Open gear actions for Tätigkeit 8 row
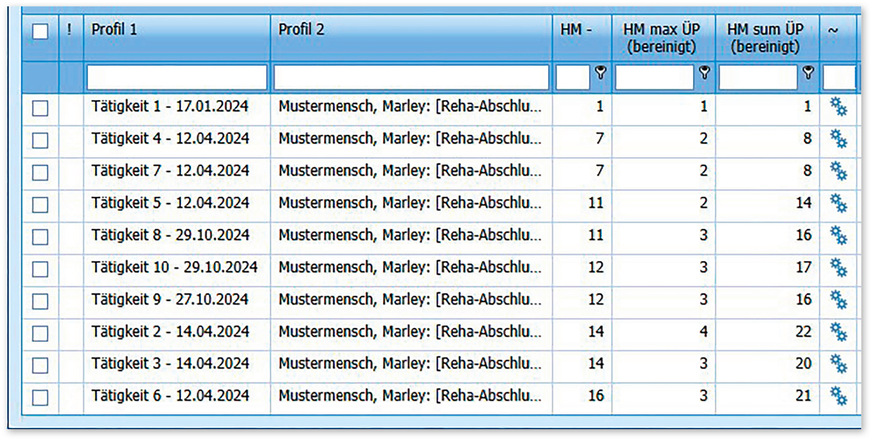 coord(838,236)
